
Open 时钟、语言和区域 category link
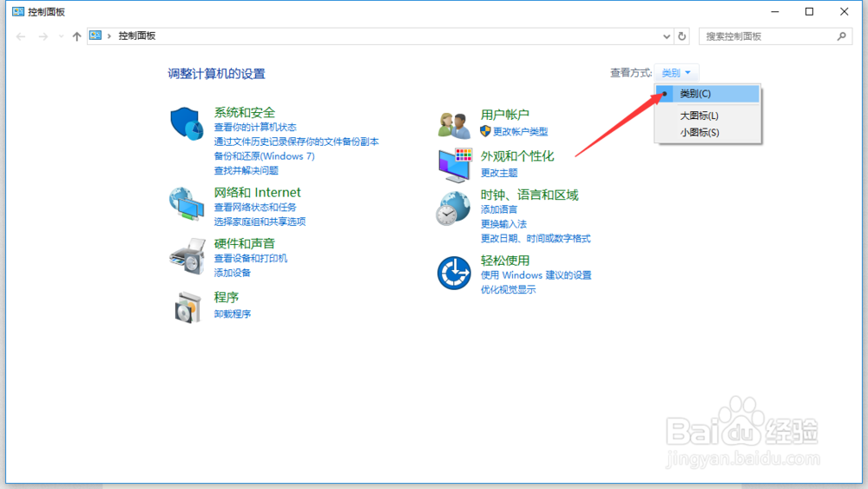pos(529,195)
